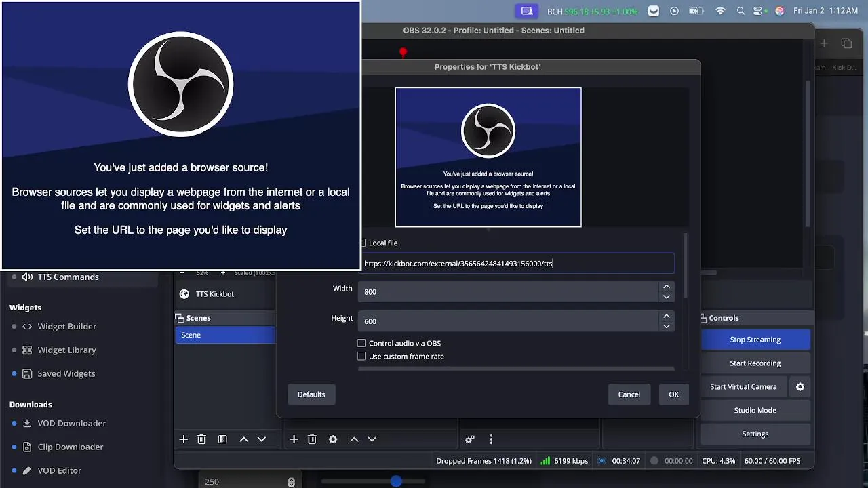Click the browser source icon beside TTS Kickbot
The image size is (868, 488).
coord(184,293)
